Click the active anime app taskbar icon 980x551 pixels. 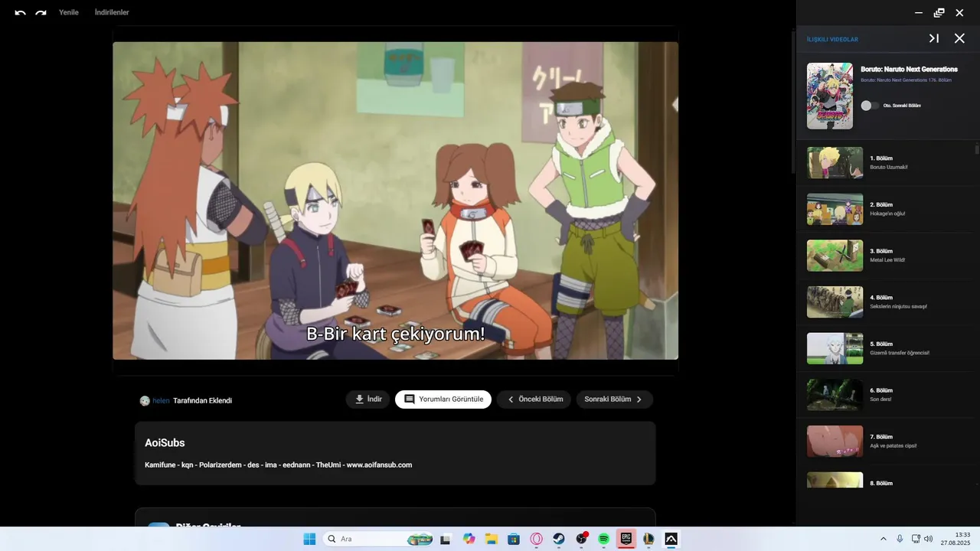pyautogui.click(x=671, y=539)
